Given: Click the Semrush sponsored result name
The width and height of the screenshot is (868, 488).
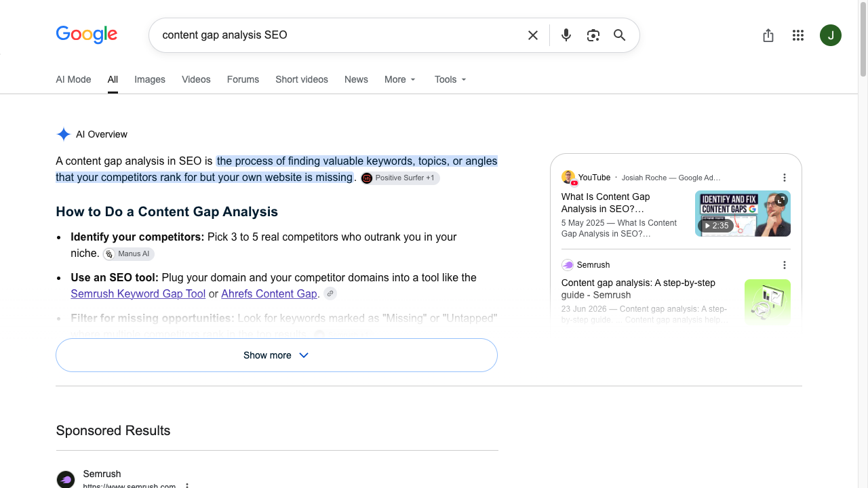Looking at the screenshot, I should (102, 474).
